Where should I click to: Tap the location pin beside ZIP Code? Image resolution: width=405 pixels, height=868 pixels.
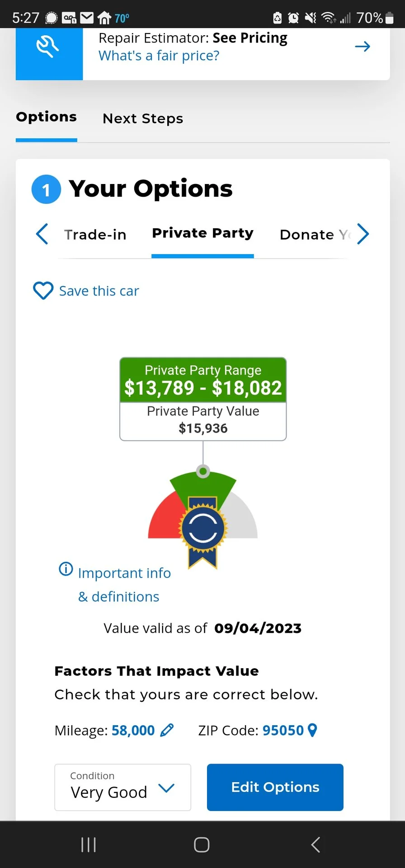coord(312,730)
